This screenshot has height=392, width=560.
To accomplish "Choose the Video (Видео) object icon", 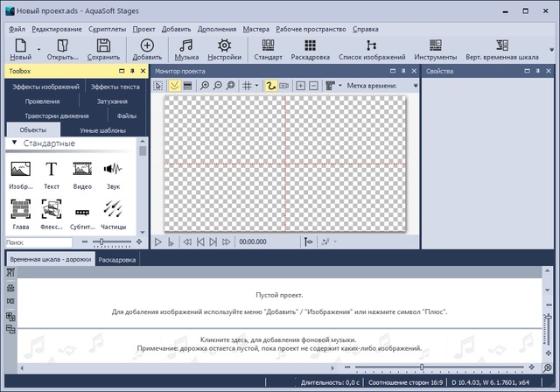I will click(82, 169).
